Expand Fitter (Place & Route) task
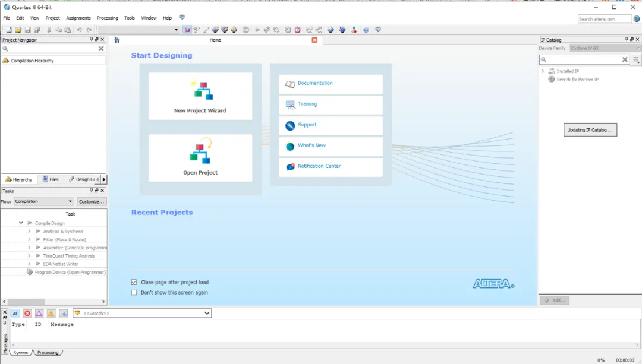Viewport: 642px width, 364px height. [29, 239]
